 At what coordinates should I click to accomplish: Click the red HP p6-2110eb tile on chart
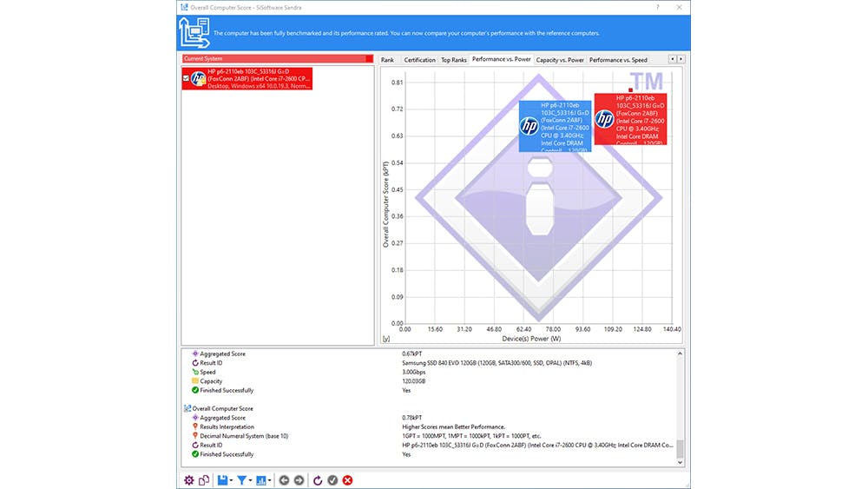[630, 119]
